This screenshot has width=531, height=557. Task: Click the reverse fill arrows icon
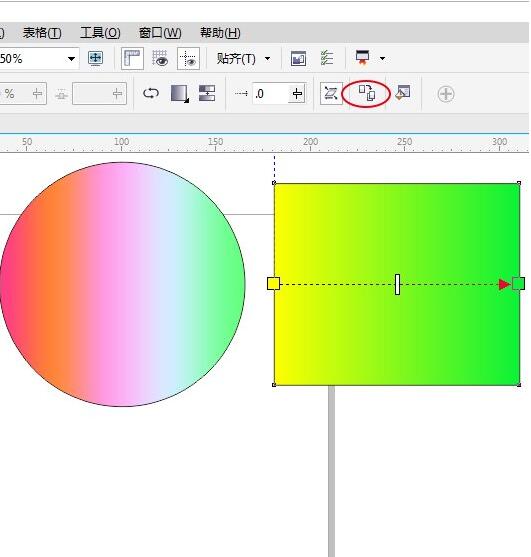[x=151, y=94]
